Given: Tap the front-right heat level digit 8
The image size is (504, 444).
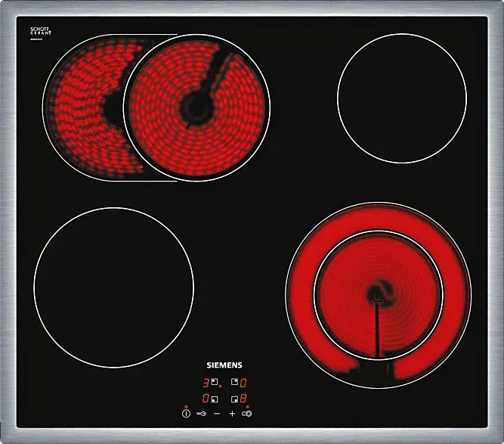Looking at the screenshot, I should pyautogui.click(x=244, y=398).
